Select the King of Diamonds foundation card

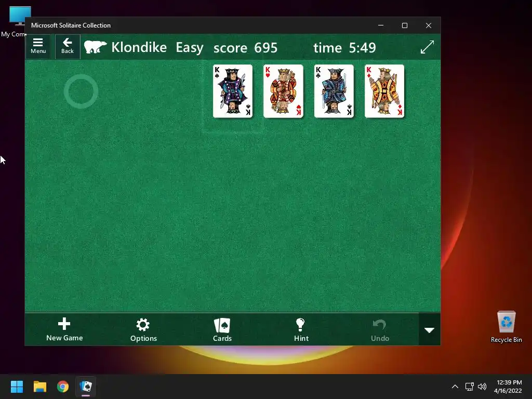(384, 91)
